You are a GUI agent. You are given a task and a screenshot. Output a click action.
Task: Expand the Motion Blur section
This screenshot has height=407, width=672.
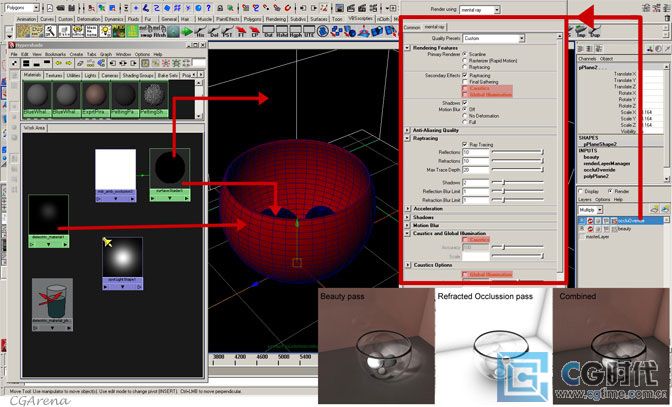[x=407, y=225]
